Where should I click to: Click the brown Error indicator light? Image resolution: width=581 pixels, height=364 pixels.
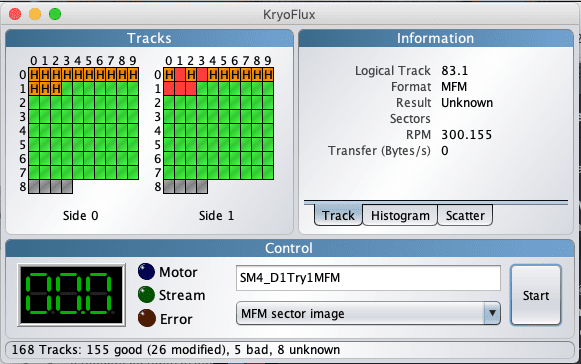[147, 318]
